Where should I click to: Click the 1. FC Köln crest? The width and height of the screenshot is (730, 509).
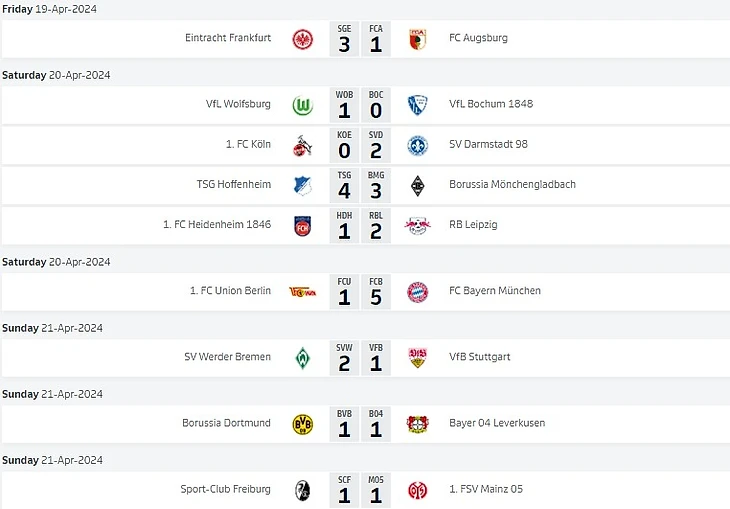coord(302,145)
